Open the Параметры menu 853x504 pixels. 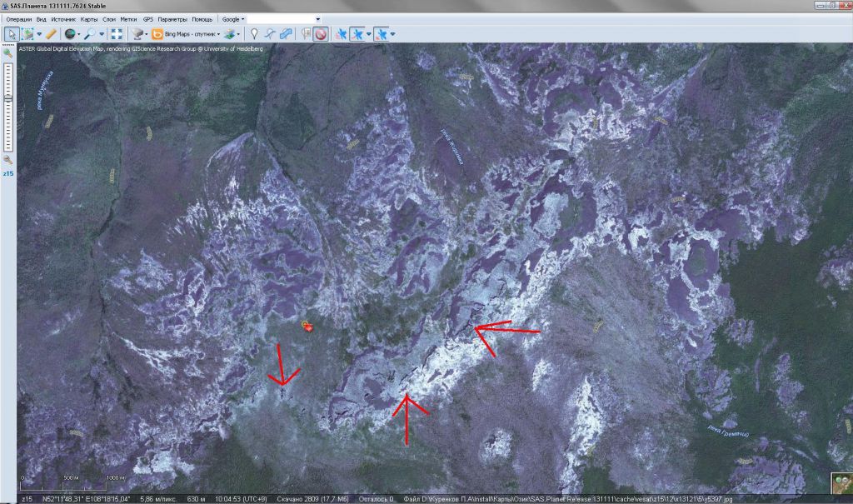click(172, 18)
